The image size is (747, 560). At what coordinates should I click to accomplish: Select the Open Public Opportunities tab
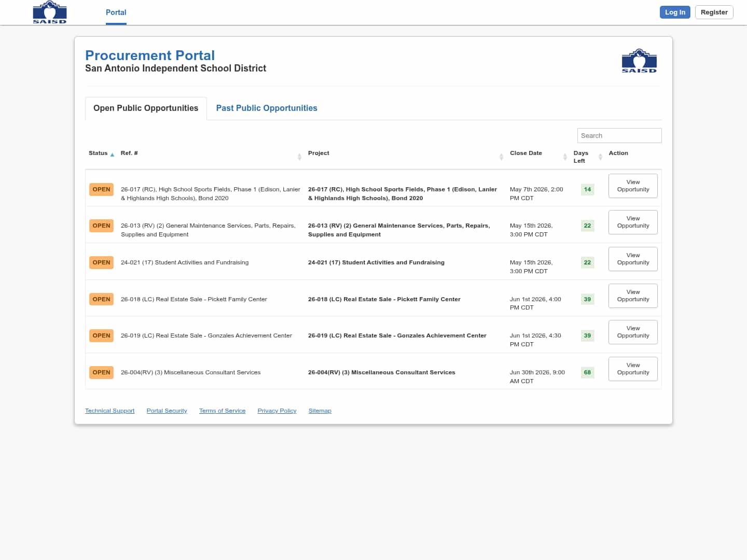(146, 108)
